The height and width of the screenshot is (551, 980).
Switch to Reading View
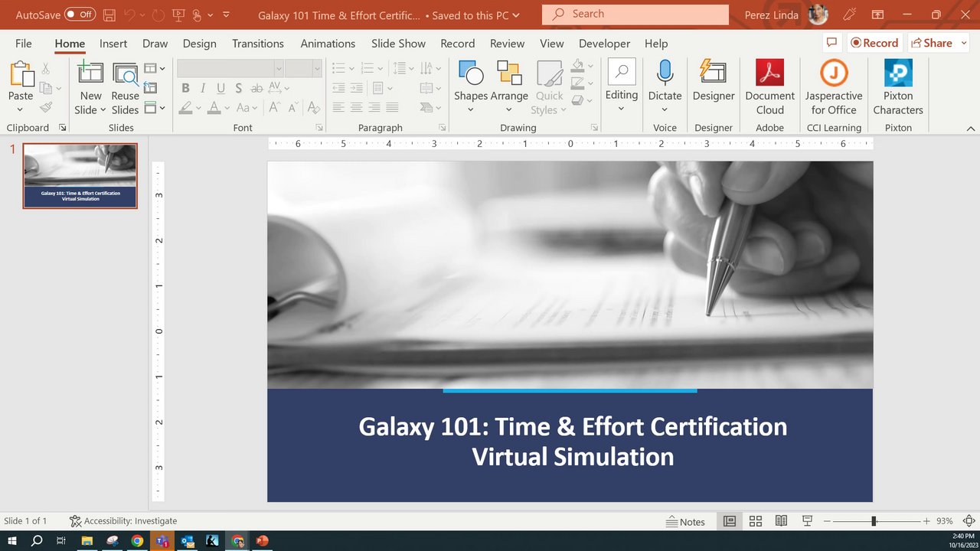[781, 521]
